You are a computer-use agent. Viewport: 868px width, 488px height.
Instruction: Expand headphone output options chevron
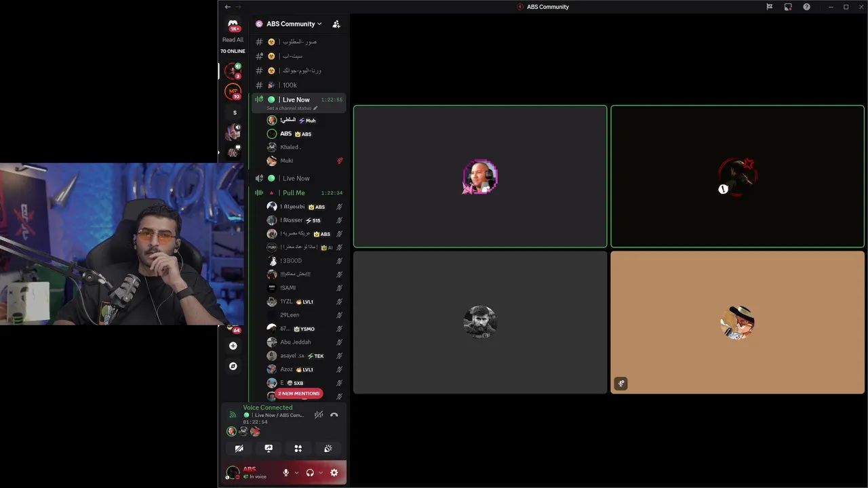(x=320, y=472)
